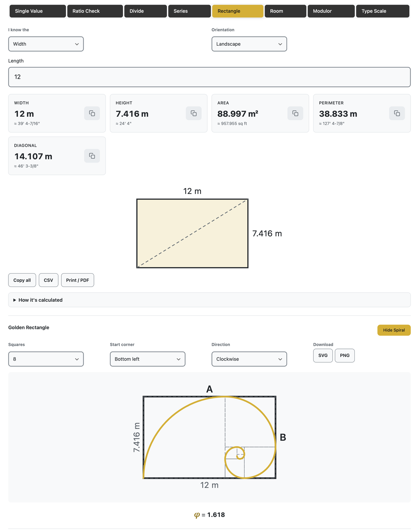Open the Squares dropdown showing 8
This screenshot has height=532, width=419.
[46, 359]
